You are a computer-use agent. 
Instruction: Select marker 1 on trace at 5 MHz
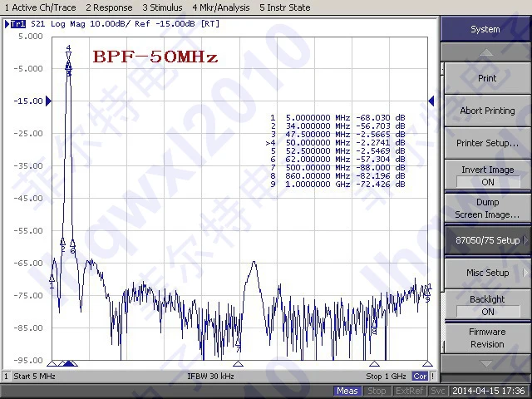52,281
